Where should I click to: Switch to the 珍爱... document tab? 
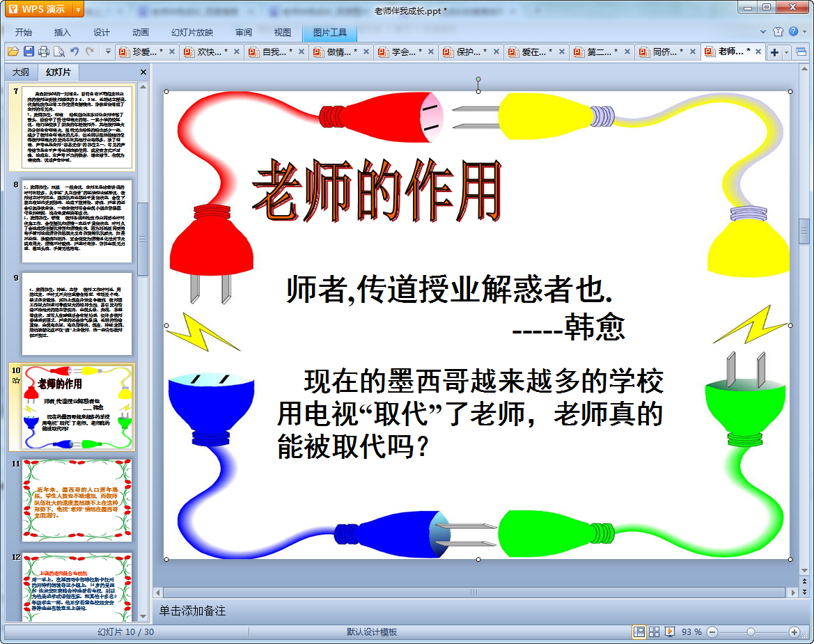(147, 52)
